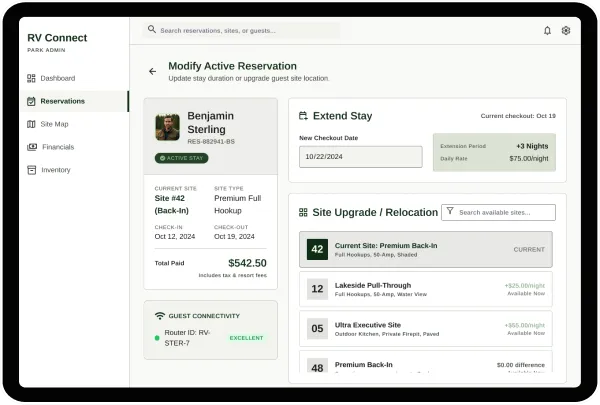Image resolution: width=600 pixels, height=405 pixels.
Task: Click the Reservations calendar icon
Action: pos(31,101)
